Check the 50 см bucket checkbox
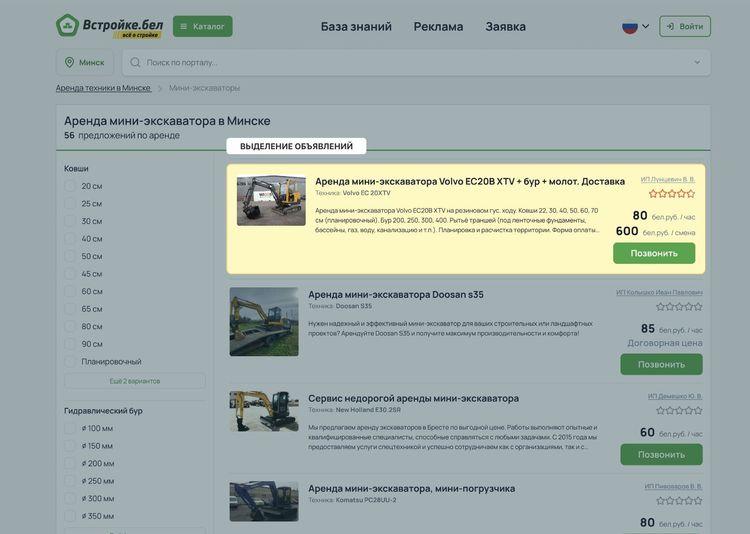Image resolution: width=750 pixels, height=534 pixels. tap(70, 256)
